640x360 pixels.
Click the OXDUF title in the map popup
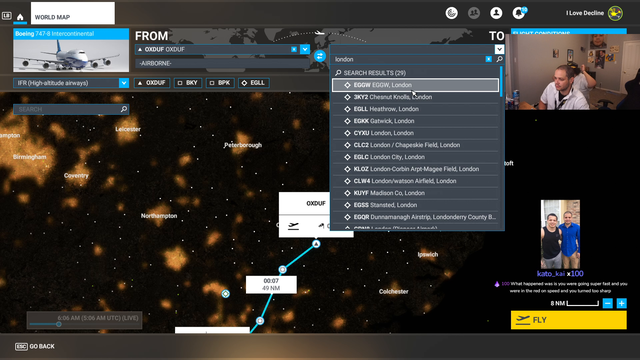(x=316, y=203)
